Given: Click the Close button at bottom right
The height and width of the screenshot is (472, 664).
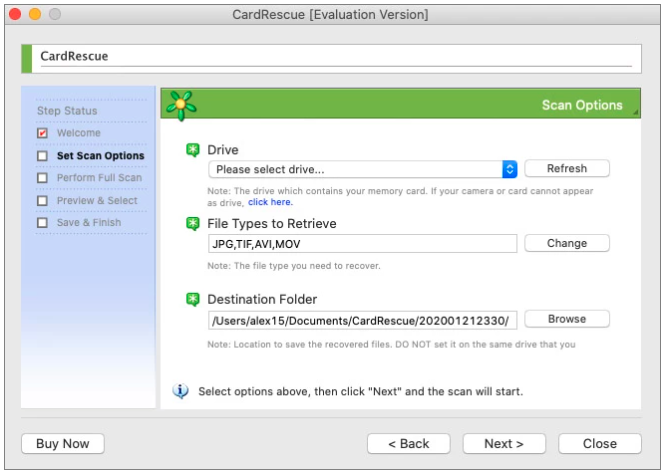Looking at the screenshot, I should click(600, 444).
